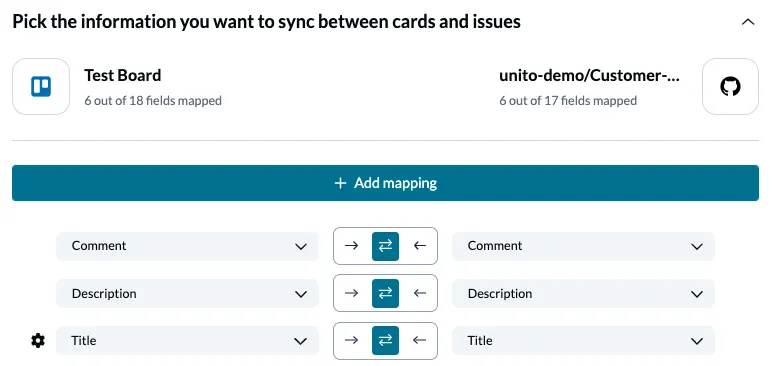The height and width of the screenshot is (366, 772).
Task: Set Comment sync to right-to-left arrow
Action: [x=419, y=246]
